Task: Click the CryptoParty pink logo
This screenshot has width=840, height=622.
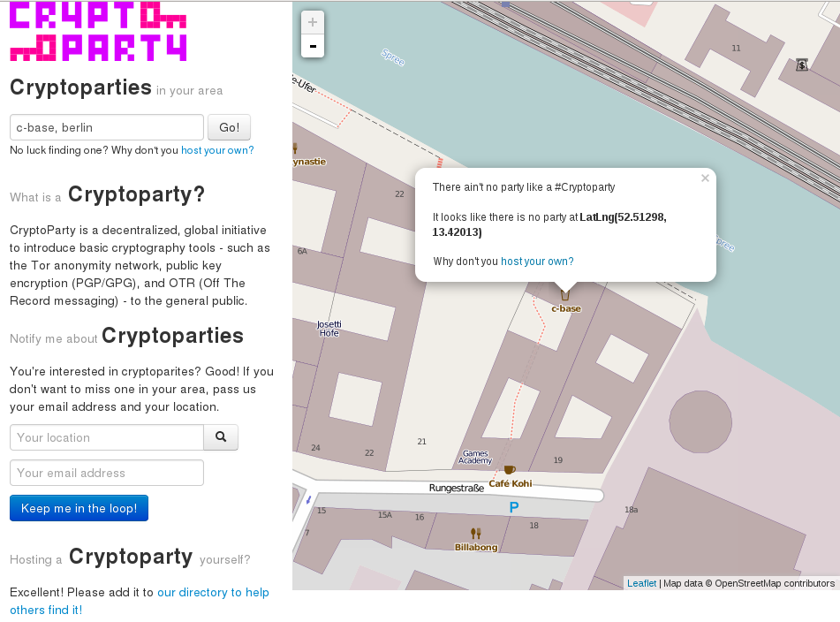Action: (98, 32)
